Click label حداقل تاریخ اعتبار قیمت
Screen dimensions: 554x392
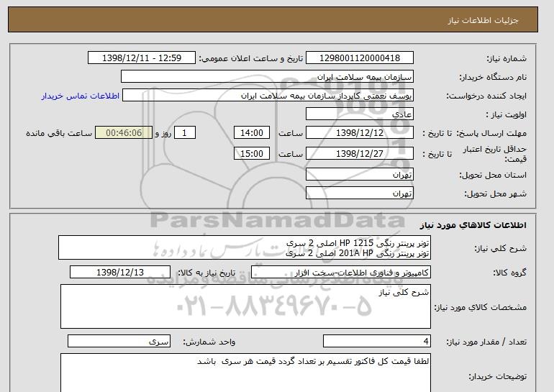[495, 154]
